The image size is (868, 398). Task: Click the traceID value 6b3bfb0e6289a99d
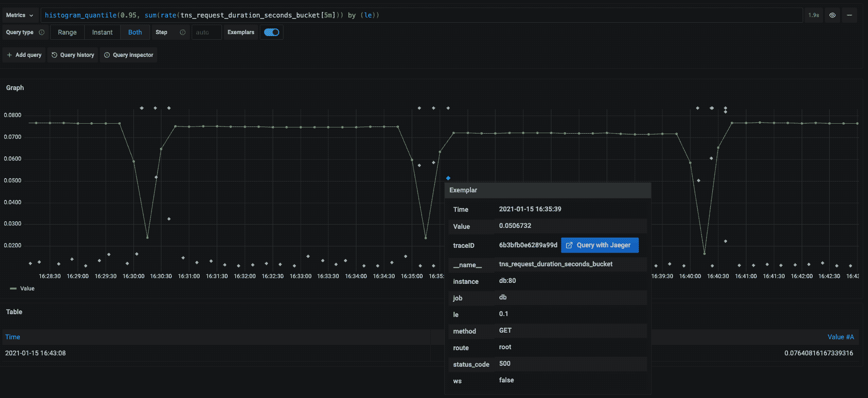(x=528, y=245)
